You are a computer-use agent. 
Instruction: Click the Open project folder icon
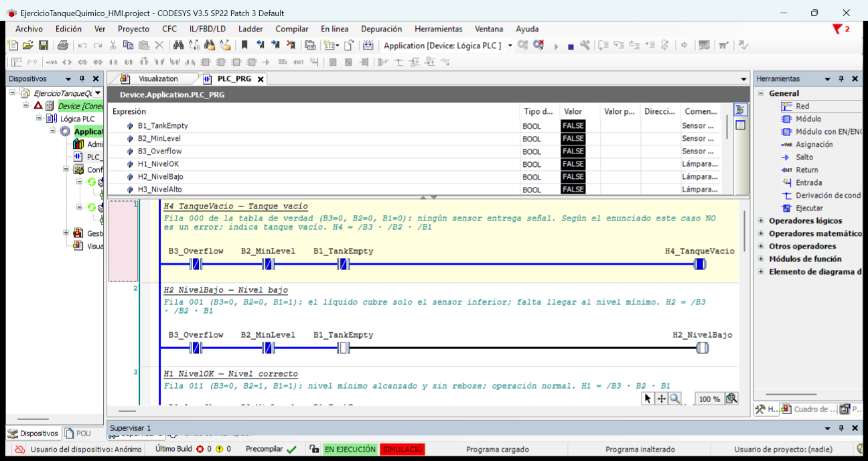pos(28,45)
